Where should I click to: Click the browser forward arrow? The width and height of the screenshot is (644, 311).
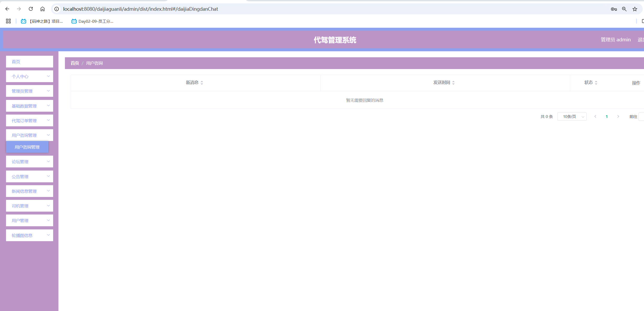pos(19,9)
